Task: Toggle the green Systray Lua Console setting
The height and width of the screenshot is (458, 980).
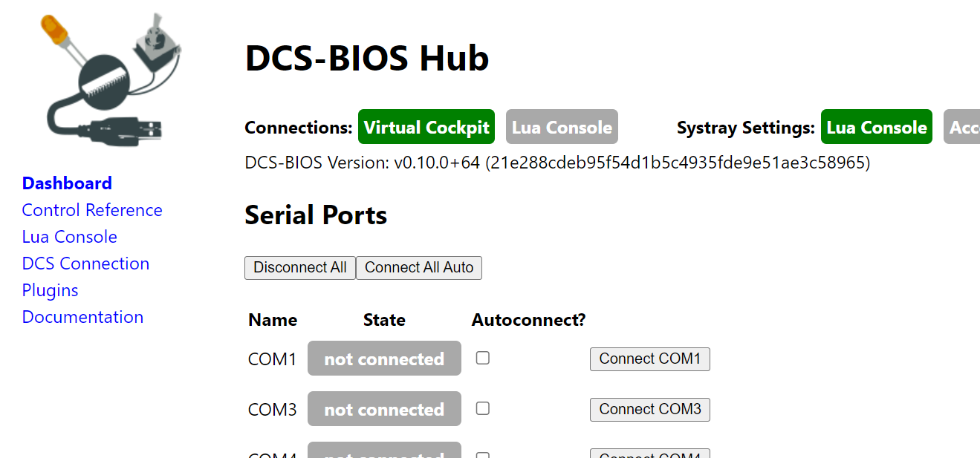Action: click(877, 127)
